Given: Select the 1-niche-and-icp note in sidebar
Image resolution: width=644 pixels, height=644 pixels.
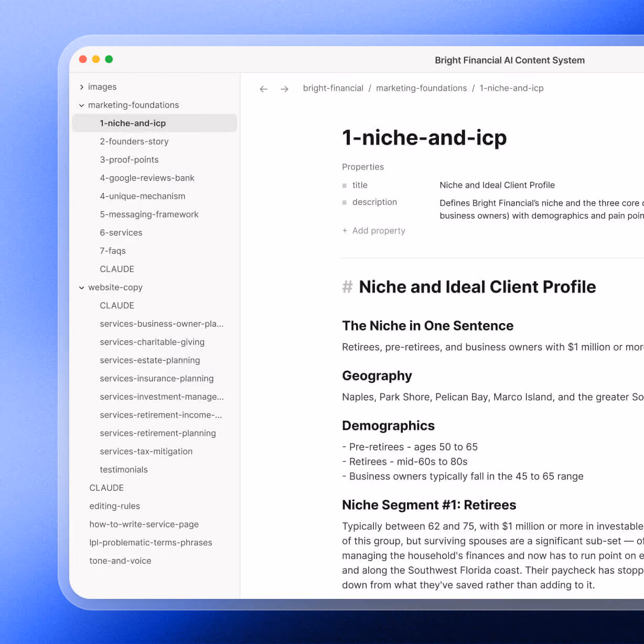Looking at the screenshot, I should point(155,123).
